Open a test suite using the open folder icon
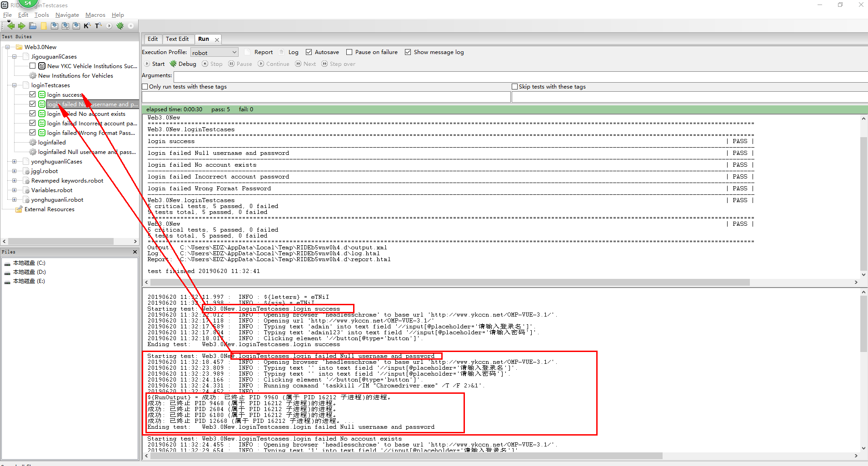 tap(32, 26)
